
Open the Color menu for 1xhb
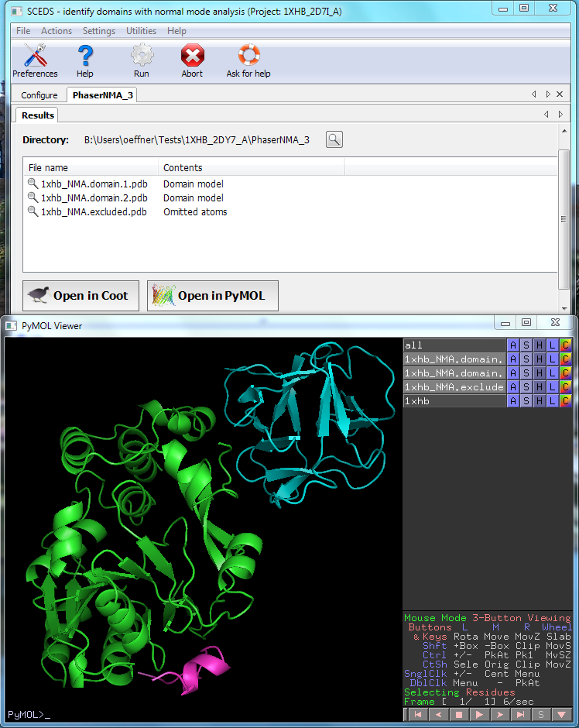tap(565, 401)
